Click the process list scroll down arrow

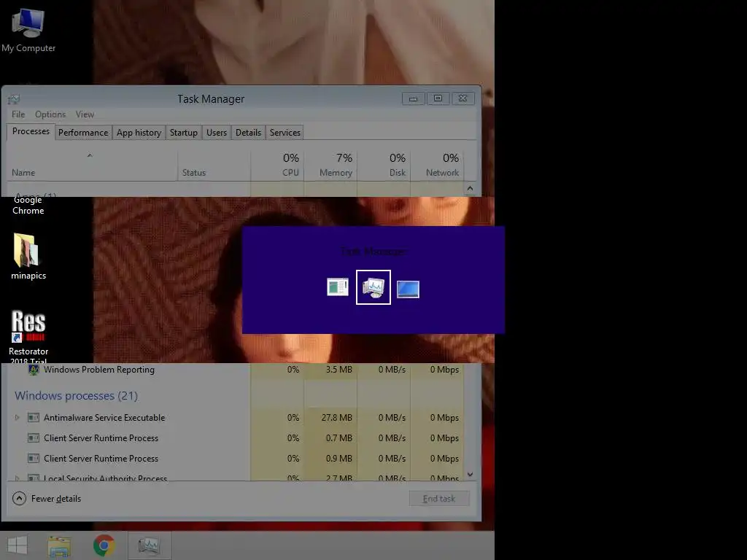471,474
